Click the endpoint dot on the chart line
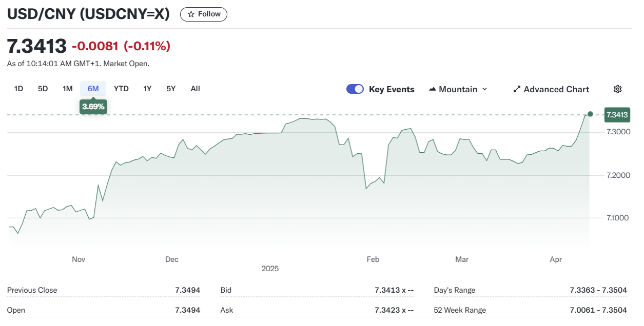 pos(590,114)
